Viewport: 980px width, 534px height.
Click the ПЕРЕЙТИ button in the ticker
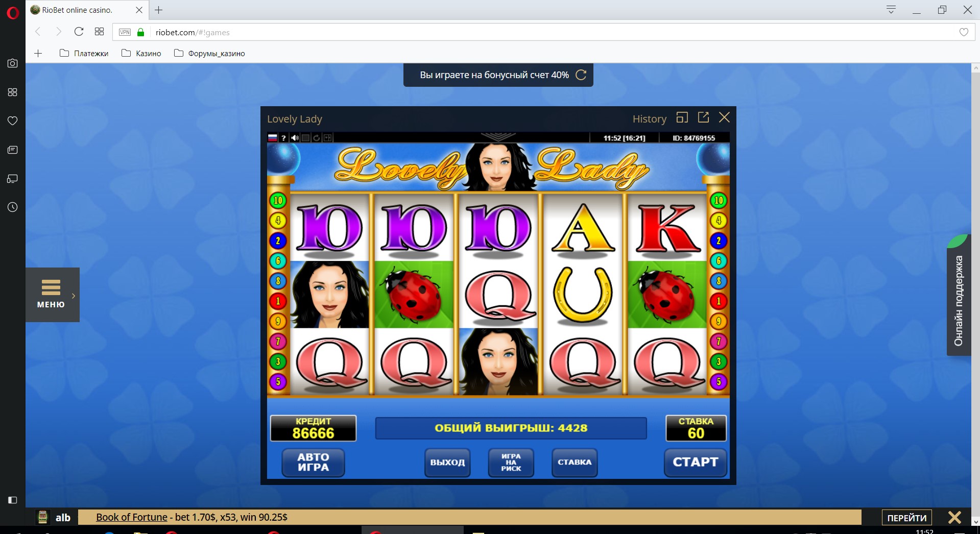pos(907,518)
